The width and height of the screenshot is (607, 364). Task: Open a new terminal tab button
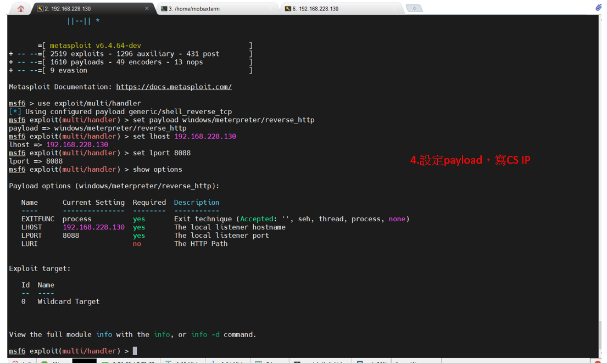pos(414,8)
